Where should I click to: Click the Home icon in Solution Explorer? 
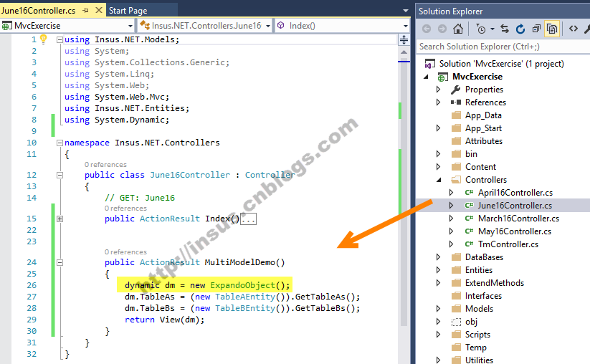click(x=458, y=29)
